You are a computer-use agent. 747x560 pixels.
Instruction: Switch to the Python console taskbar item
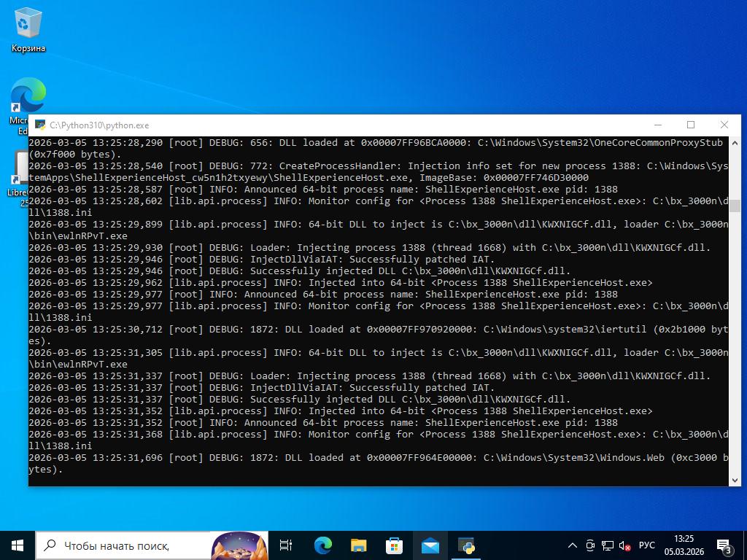[x=466, y=545]
